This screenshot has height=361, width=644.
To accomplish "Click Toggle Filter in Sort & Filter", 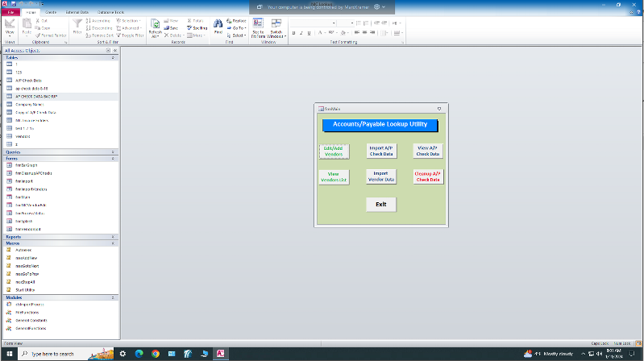I will (x=130, y=35).
